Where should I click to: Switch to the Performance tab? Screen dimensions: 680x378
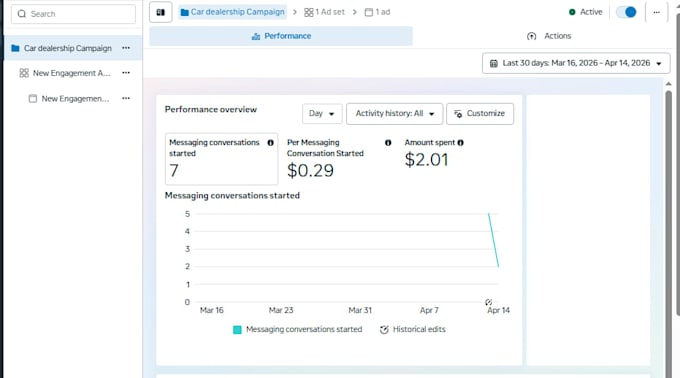(x=281, y=36)
